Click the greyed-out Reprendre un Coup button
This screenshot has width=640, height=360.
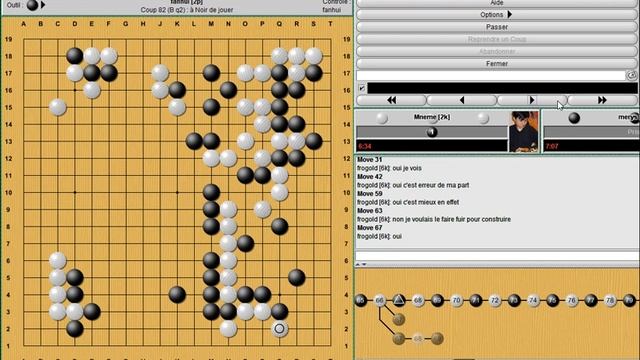coord(496,39)
